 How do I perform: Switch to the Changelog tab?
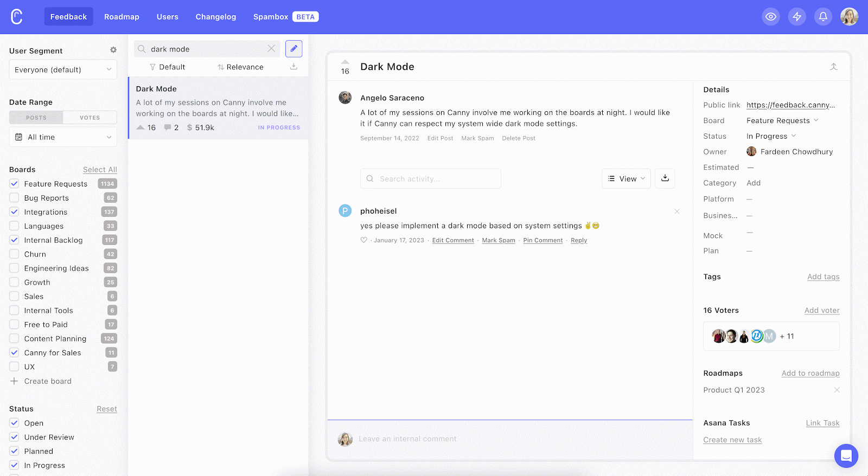(x=216, y=17)
